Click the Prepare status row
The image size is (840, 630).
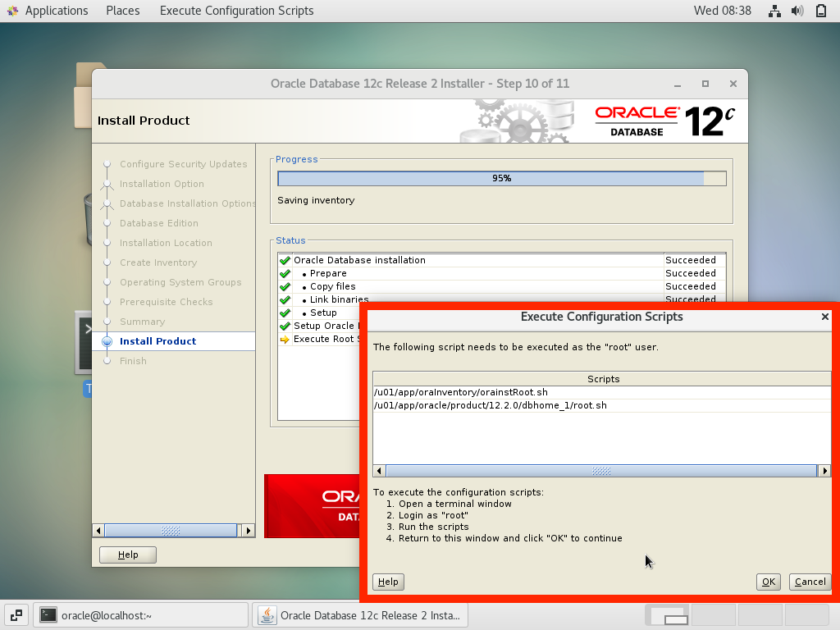502,273
